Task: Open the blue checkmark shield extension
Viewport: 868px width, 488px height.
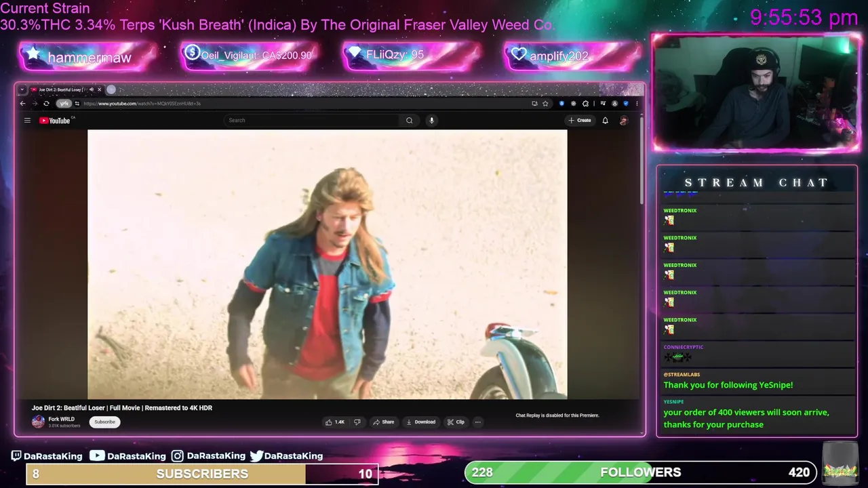Action: click(x=625, y=104)
